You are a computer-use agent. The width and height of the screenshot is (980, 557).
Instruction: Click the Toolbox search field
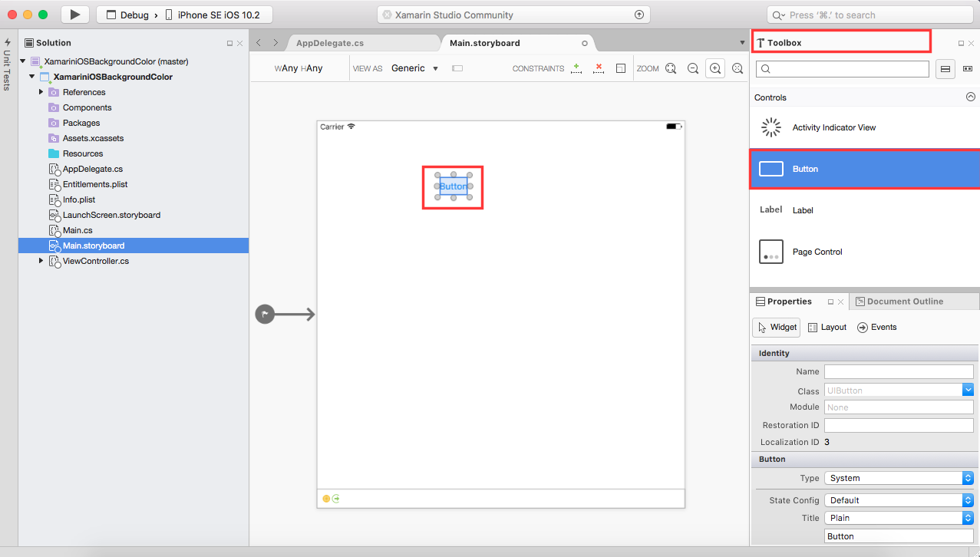pos(843,69)
